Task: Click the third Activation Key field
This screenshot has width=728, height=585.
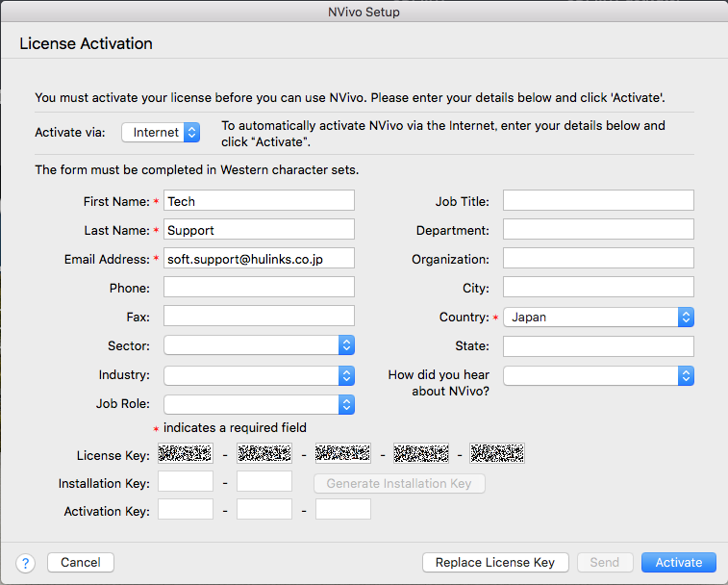Action: click(343, 509)
